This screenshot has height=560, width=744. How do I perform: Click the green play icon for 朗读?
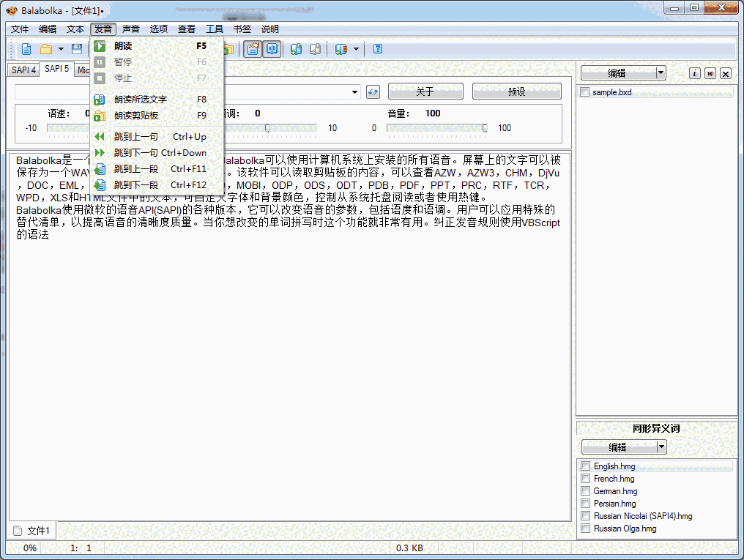coord(100,46)
